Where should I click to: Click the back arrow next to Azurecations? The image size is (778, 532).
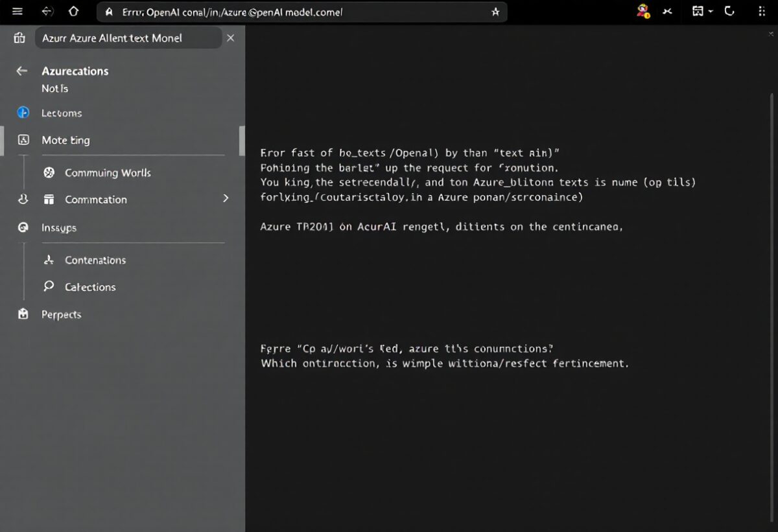[22, 71]
